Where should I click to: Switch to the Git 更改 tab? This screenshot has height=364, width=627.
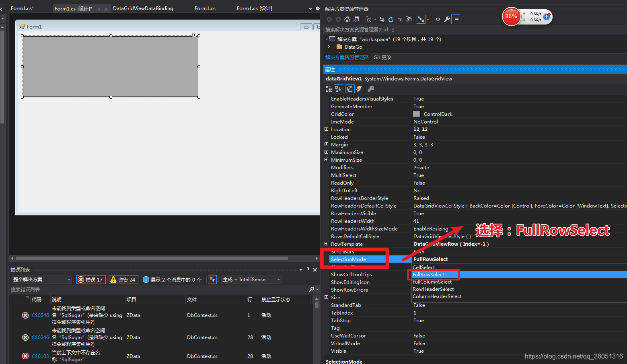pyautogui.click(x=382, y=58)
